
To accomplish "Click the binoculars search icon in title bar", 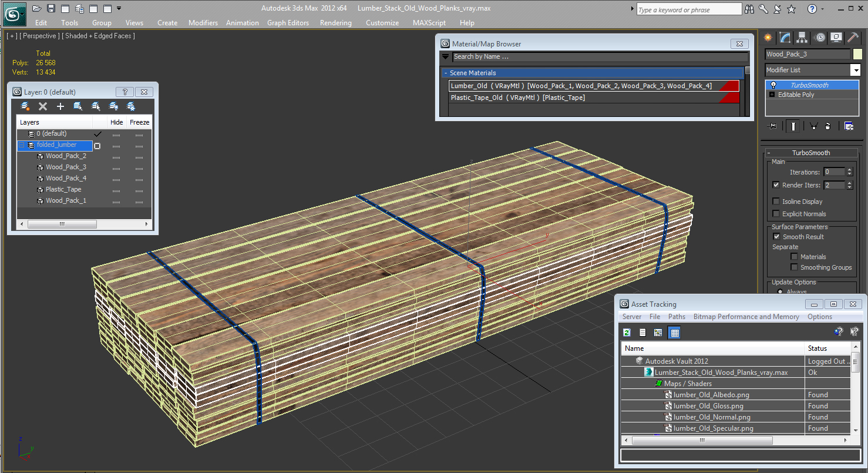I will 749,9.
